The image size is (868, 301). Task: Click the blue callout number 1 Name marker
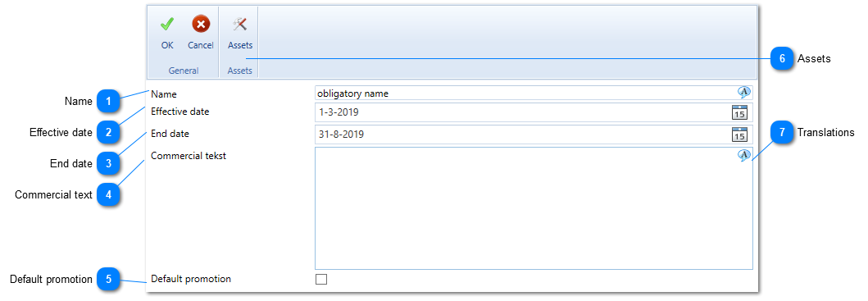(108, 102)
